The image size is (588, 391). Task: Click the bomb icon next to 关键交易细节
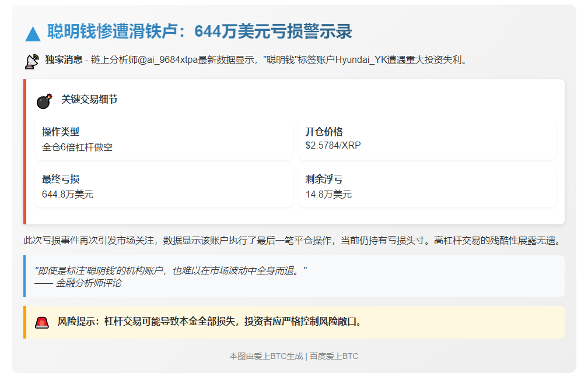[x=44, y=100]
